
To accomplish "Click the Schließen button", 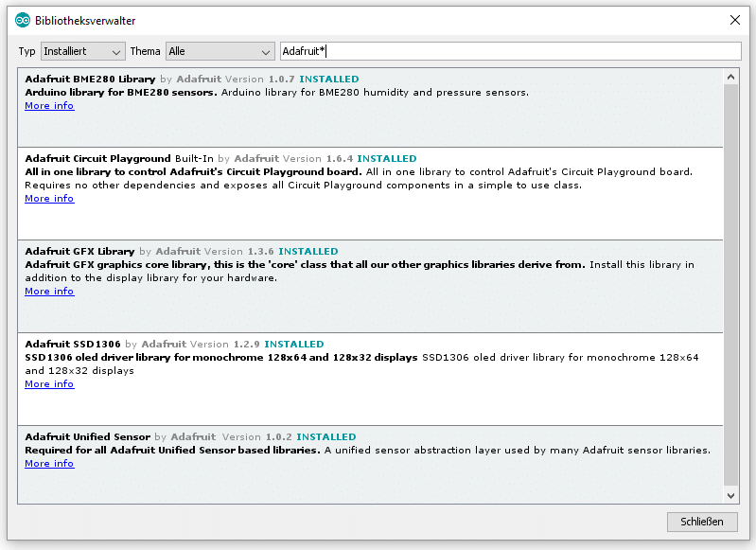I will coord(702,522).
